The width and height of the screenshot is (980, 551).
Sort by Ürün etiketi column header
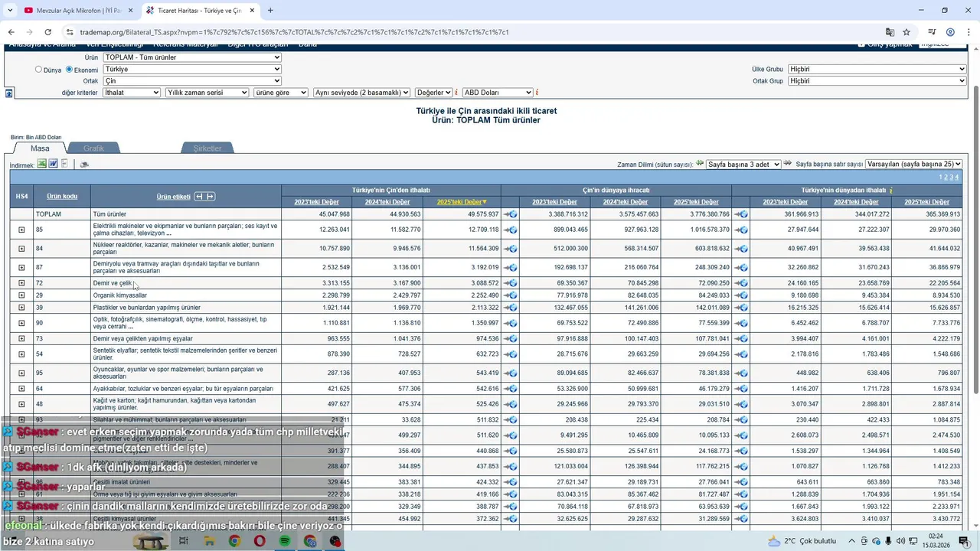click(174, 197)
